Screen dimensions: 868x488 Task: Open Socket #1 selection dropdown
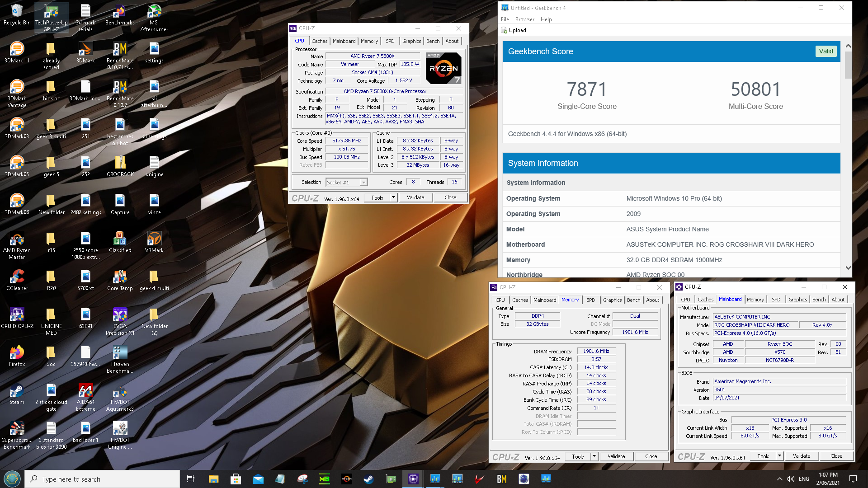point(346,183)
